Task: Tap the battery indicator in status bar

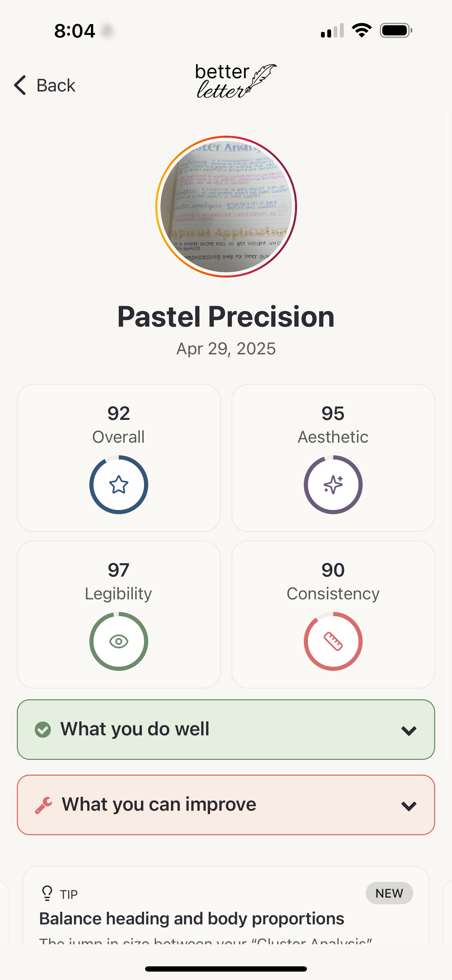Action: point(396,30)
